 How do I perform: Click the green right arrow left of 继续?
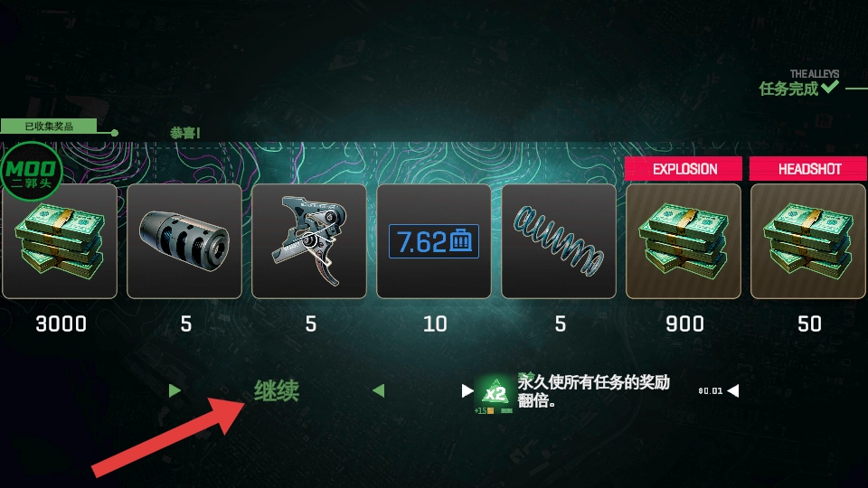pos(175,390)
